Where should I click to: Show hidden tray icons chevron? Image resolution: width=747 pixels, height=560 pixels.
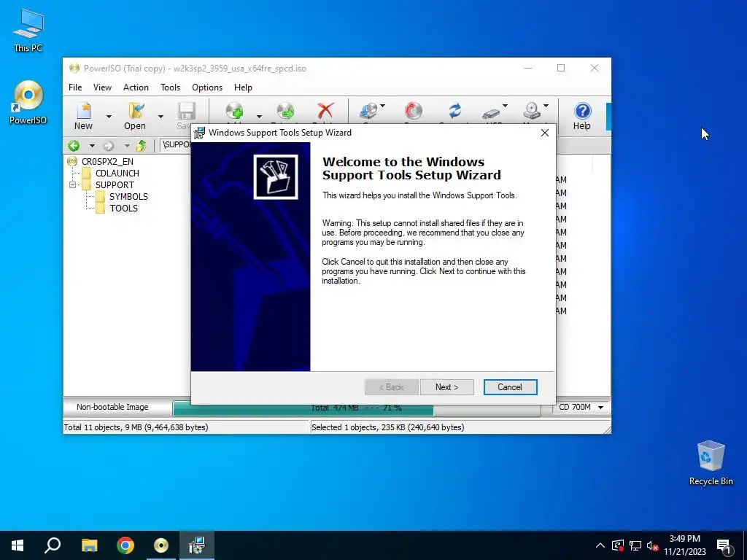pos(600,545)
